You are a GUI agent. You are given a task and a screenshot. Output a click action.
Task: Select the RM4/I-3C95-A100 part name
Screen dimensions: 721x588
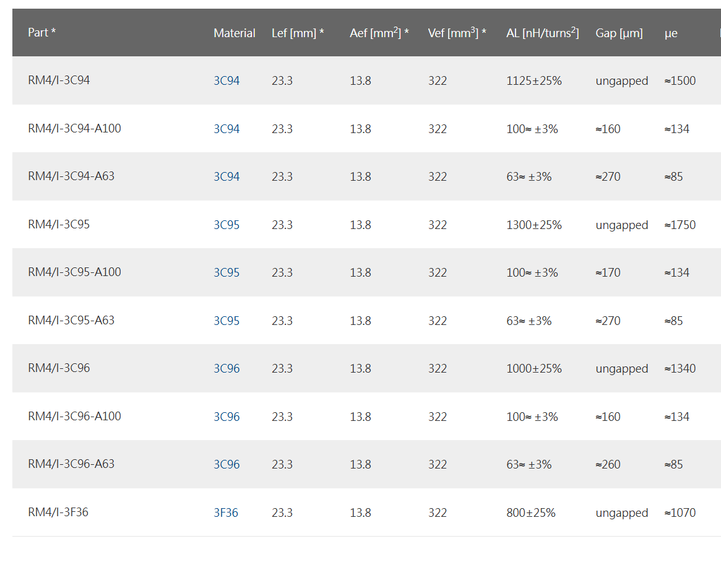74,272
